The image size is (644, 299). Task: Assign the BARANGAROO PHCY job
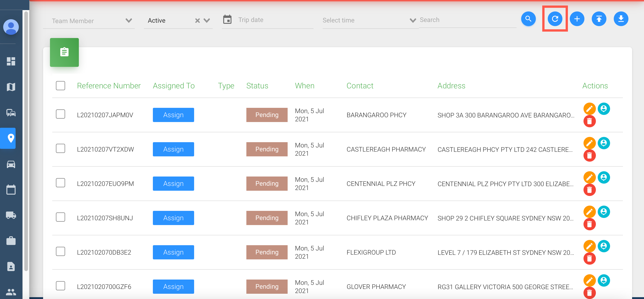coord(173,115)
